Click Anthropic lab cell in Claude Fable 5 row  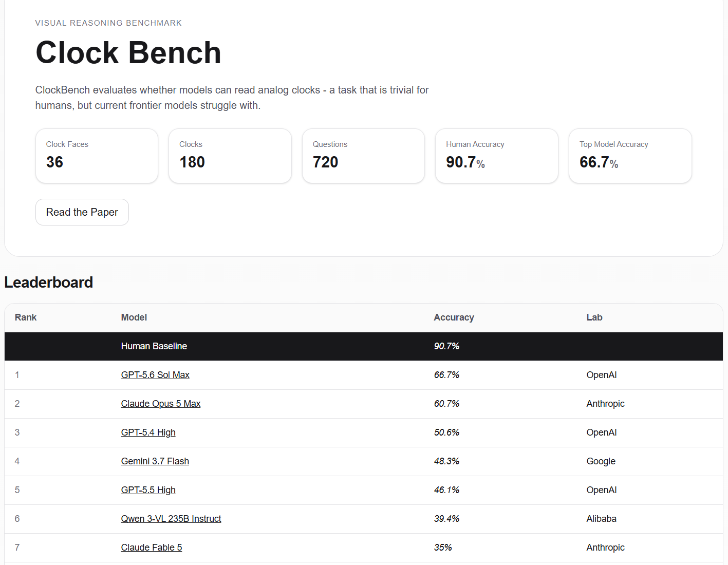[x=606, y=548]
